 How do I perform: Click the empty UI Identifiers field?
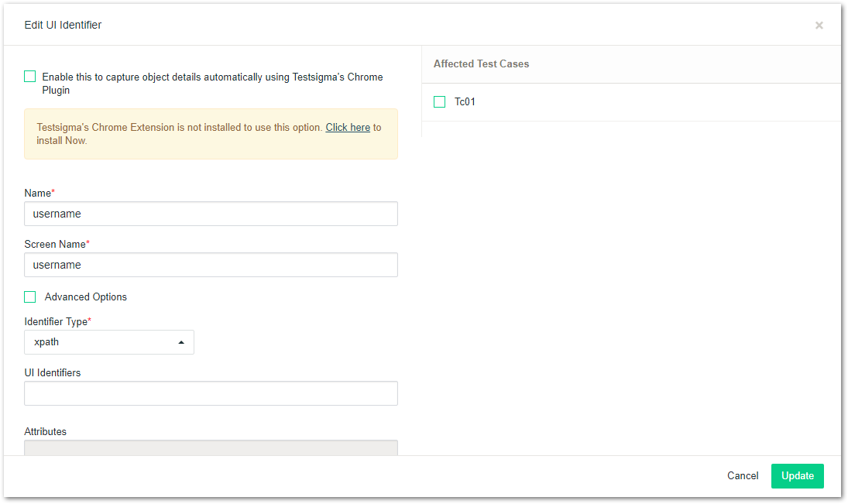coord(211,393)
